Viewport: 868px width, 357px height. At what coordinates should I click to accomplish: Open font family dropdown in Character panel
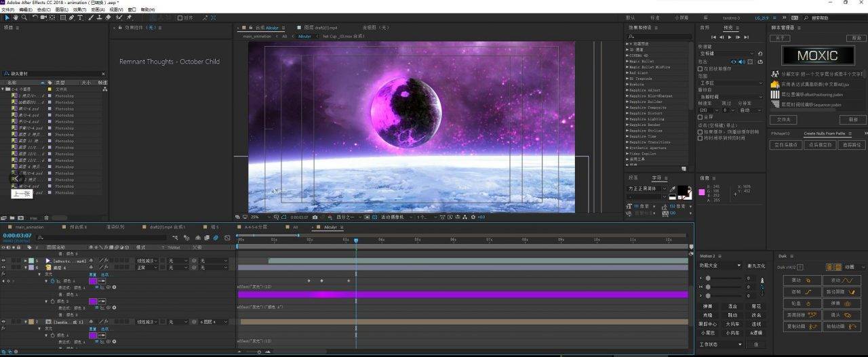coord(648,189)
